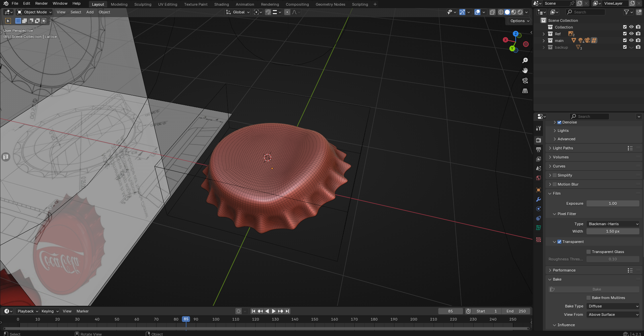Open the Lattice data properties tab
The height and width of the screenshot is (336, 644).
(x=539, y=228)
